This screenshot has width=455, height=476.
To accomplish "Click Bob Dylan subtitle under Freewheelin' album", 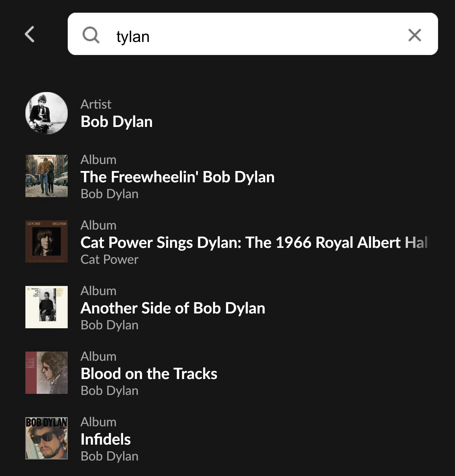I will 109,194.
